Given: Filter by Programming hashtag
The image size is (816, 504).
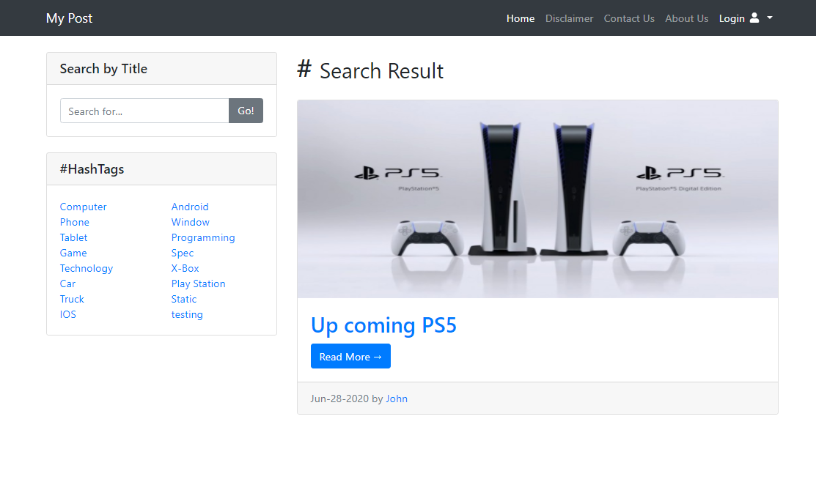Looking at the screenshot, I should (203, 237).
